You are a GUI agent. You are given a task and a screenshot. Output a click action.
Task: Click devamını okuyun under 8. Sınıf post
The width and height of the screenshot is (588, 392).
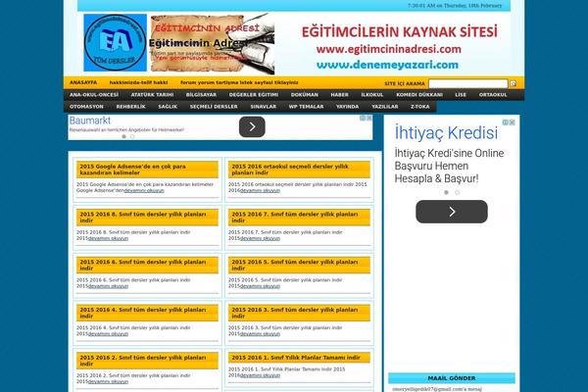pyautogui.click(x=108, y=238)
